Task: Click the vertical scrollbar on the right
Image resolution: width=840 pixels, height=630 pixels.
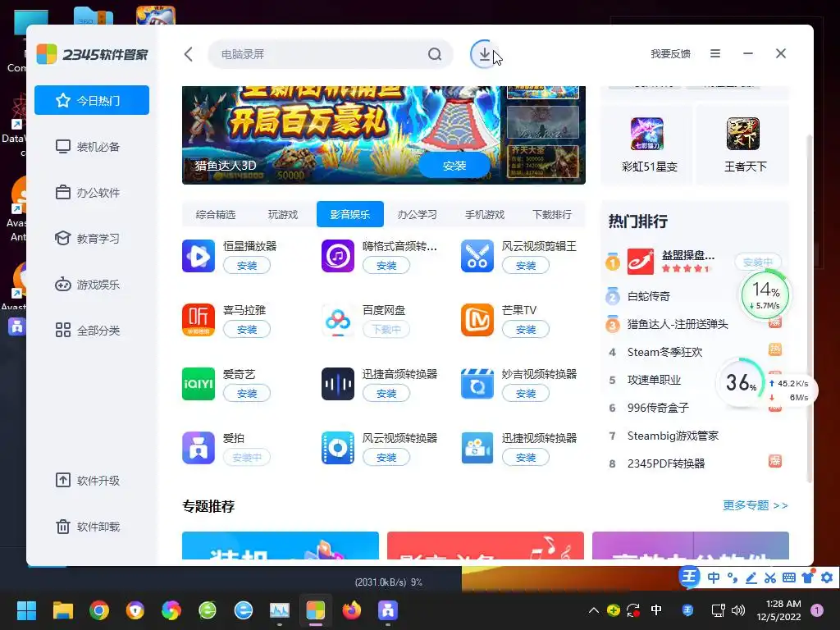Action: (x=810, y=308)
